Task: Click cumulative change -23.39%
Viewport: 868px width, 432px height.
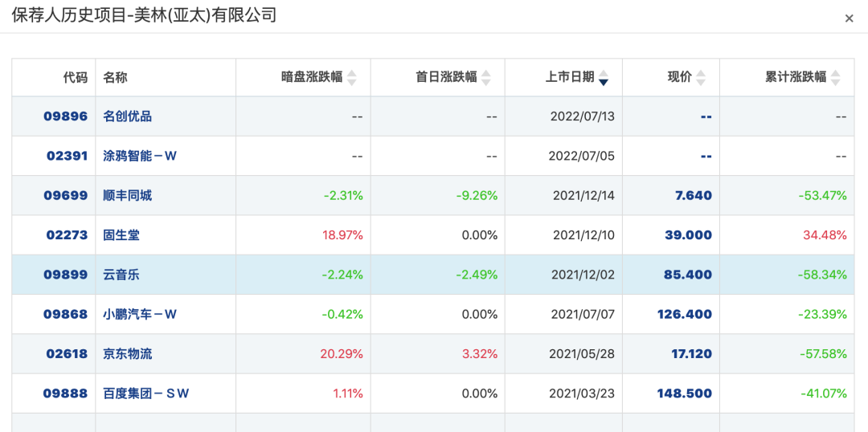Action: click(x=823, y=314)
